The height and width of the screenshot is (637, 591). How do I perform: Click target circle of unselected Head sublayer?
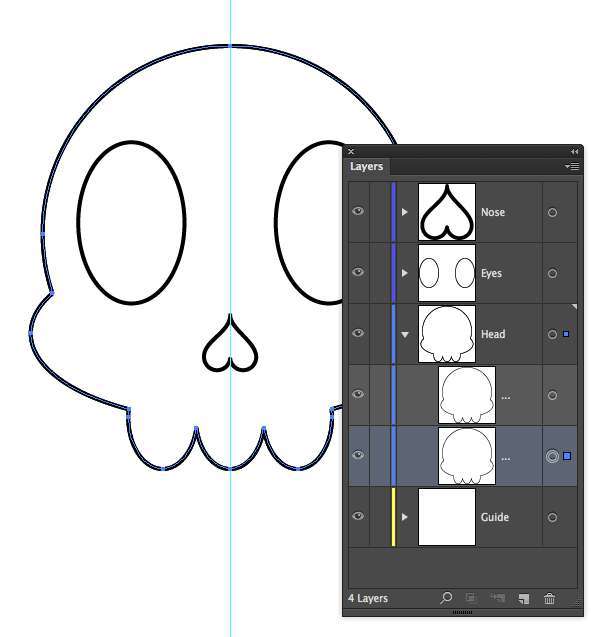point(552,395)
